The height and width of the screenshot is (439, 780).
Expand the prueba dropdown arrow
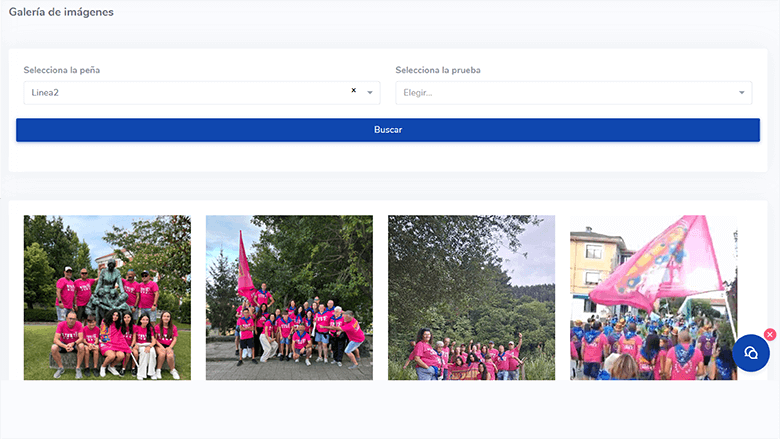[x=742, y=93]
